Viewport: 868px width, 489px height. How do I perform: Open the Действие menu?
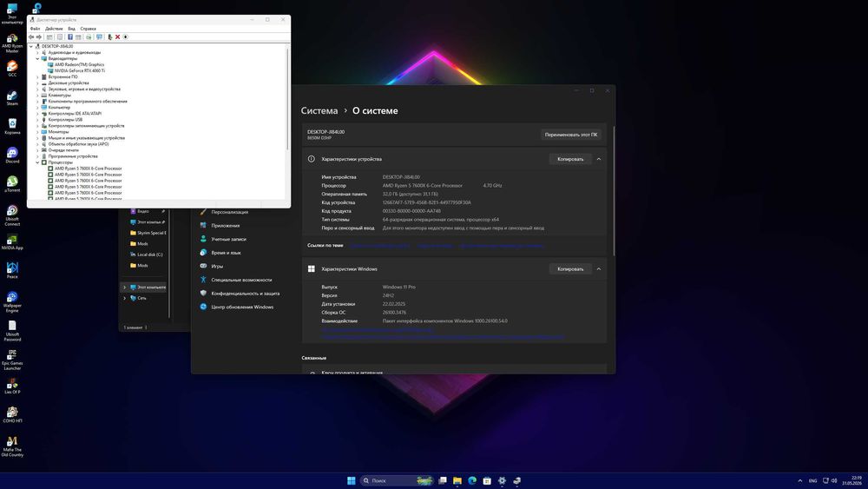54,29
